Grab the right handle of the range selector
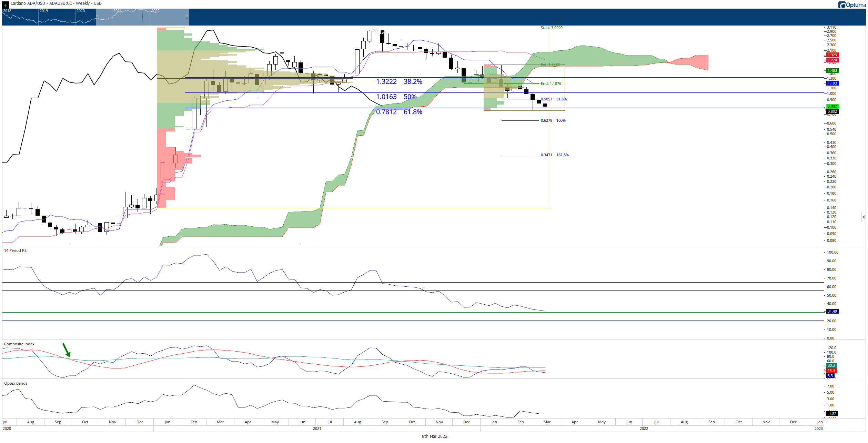This screenshot has width=868, height=443. tap(187, 17)
